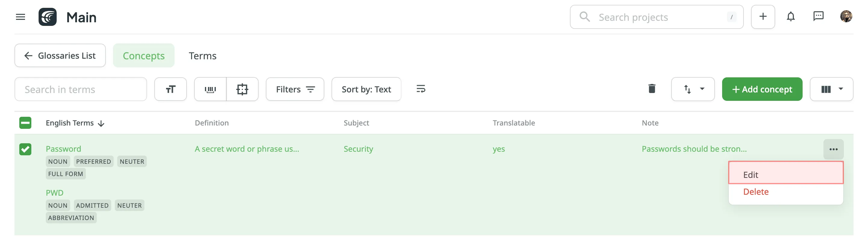
Task: Click the match whole word icon
Action: point(242,89)
